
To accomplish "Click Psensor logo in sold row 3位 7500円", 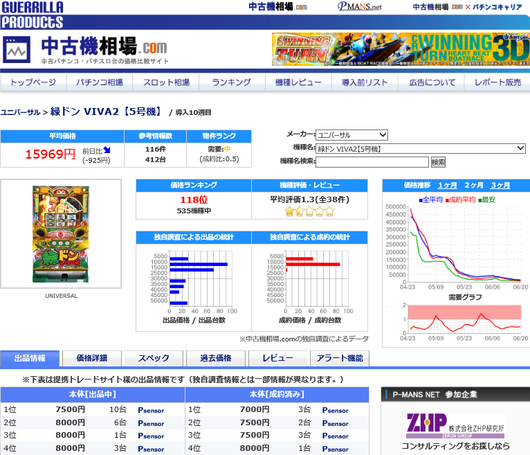I will click(x=335, y=436).
